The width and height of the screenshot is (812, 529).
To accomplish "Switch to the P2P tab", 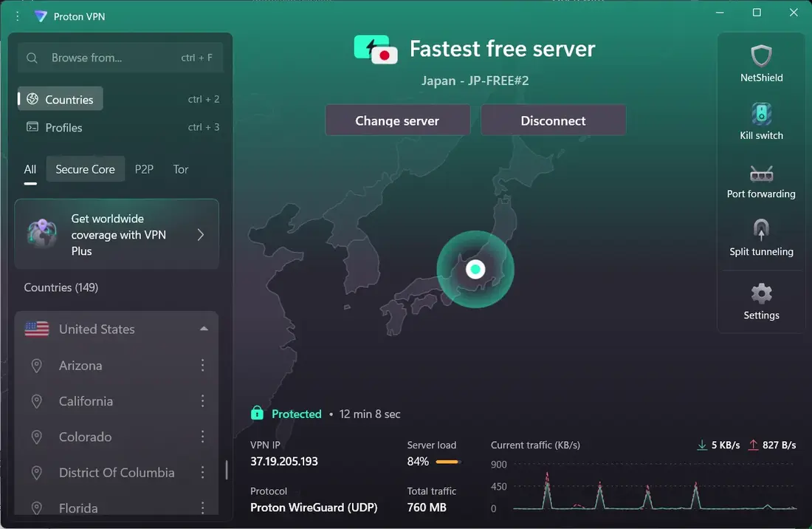I will (x=144, y=169).
